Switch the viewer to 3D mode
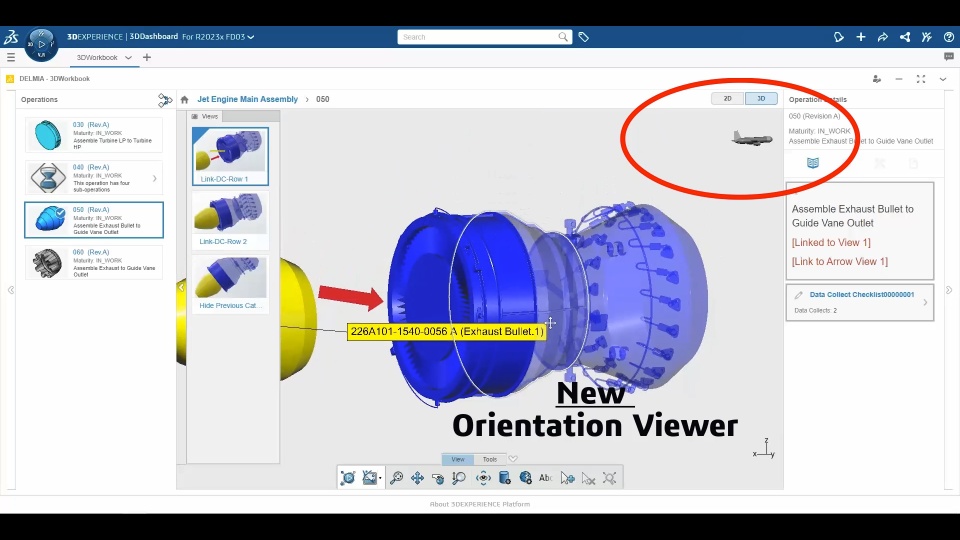Image resolution: width=960 pixels, height=540 pixels. pos(761,99)
